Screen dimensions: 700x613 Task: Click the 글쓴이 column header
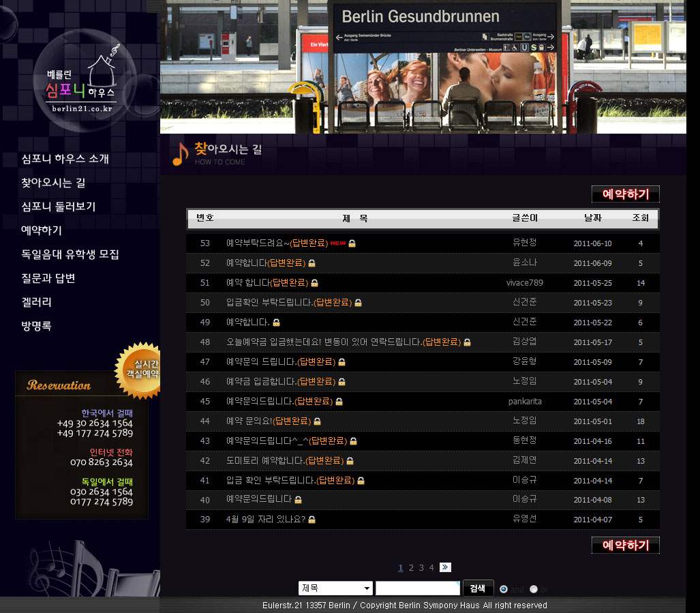coord(525,218)
